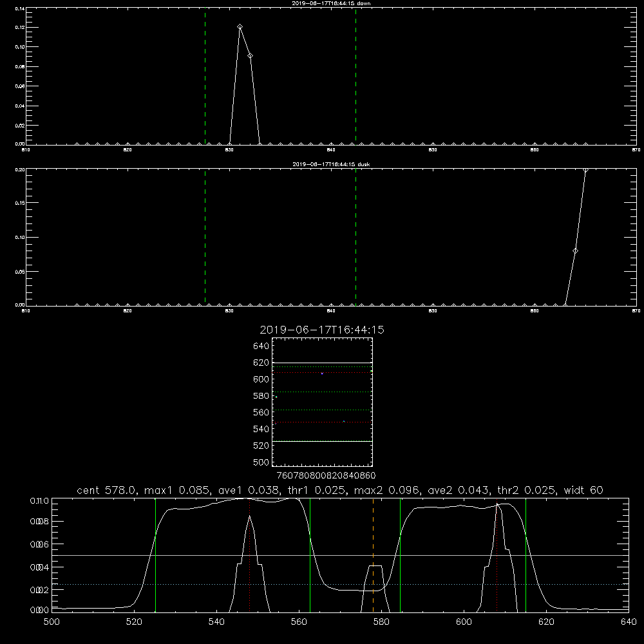The width and height of the screenshot is (644, 644).
Task: Click the small plot data point near 548
Action: 344,421
